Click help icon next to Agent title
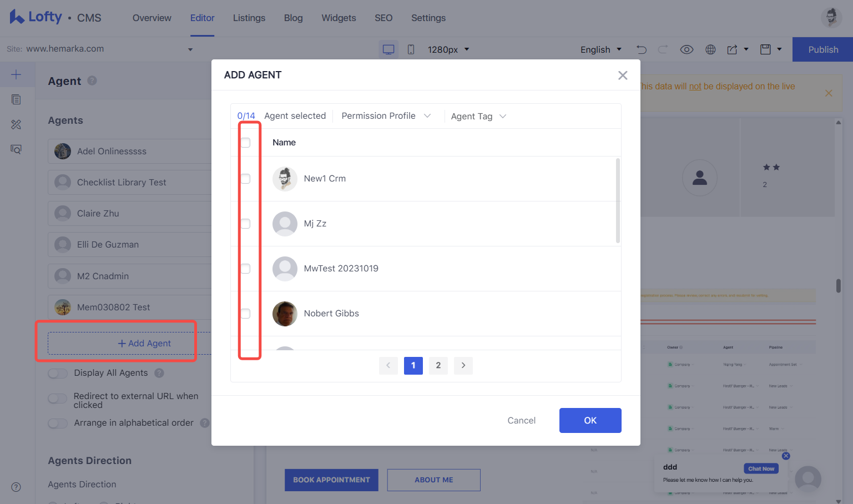This screenshot has height=504, width=853. 92,80
